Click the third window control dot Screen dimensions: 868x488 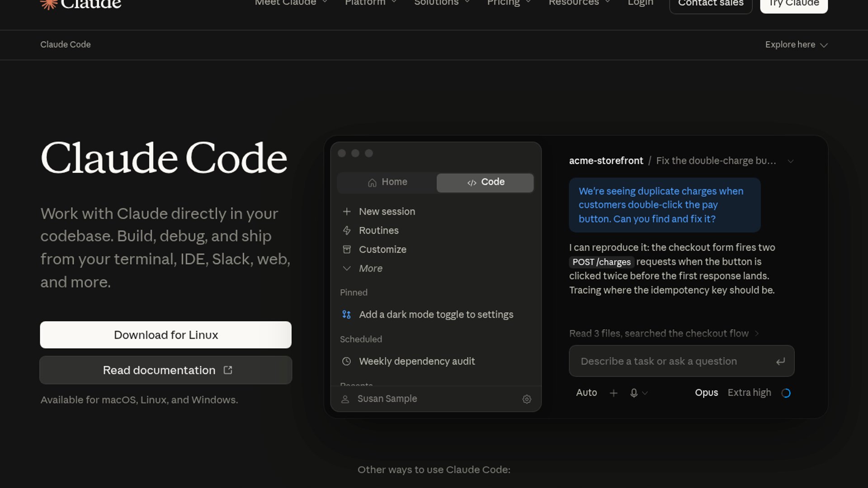coord(369,153)
